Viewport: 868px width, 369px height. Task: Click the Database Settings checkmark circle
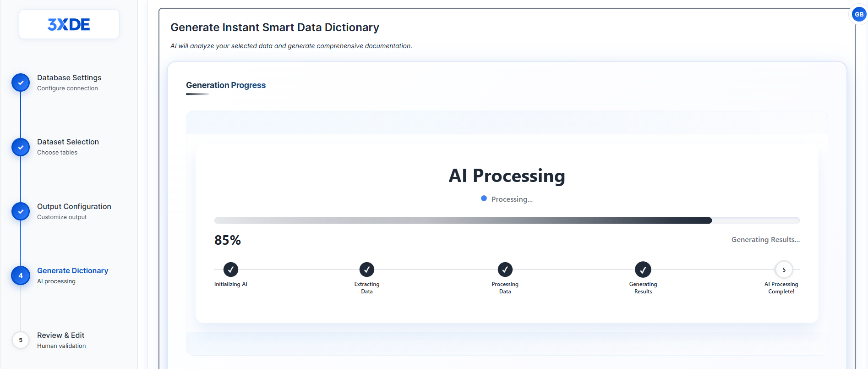coord(21,83)
